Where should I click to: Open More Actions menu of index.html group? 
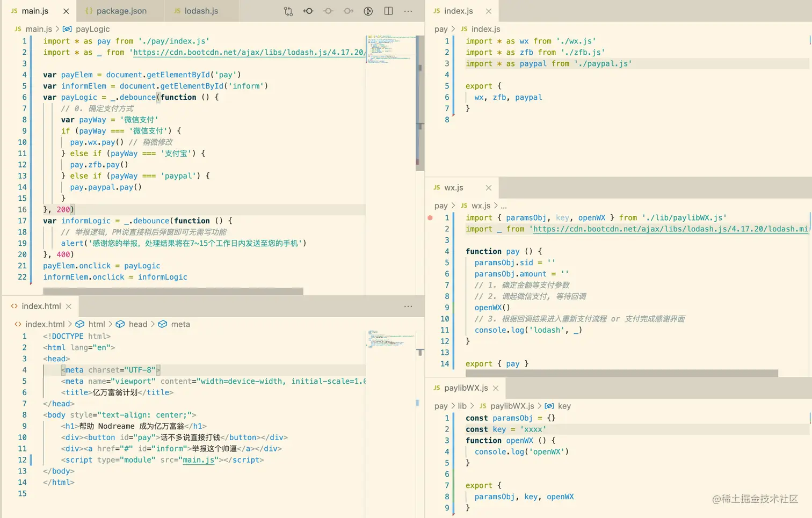click(408, 306)
